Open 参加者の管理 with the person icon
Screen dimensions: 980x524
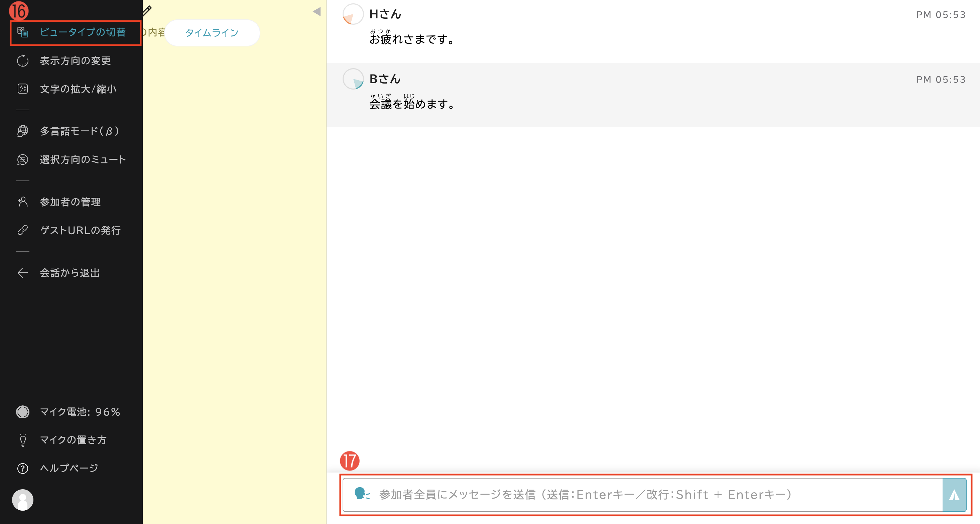tap(22, 202)
